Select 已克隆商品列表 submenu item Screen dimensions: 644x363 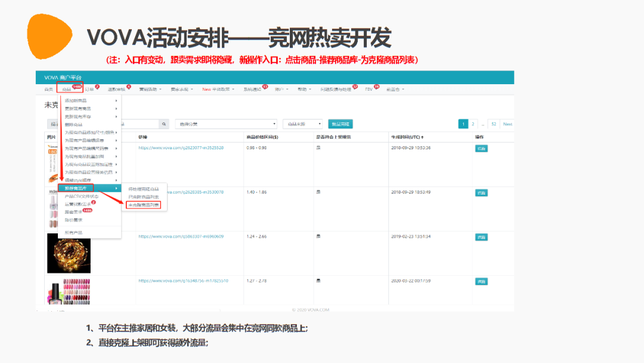(x=144, y=197)
